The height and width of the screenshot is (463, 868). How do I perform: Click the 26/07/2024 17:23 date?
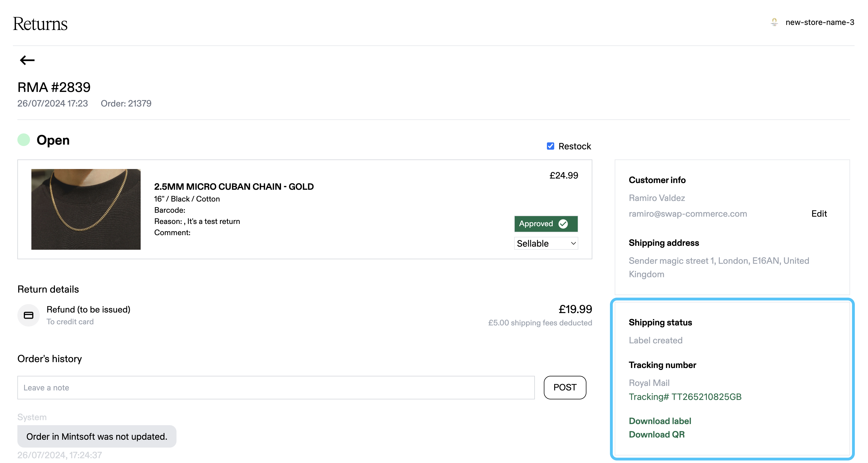[x=53, y=103]
